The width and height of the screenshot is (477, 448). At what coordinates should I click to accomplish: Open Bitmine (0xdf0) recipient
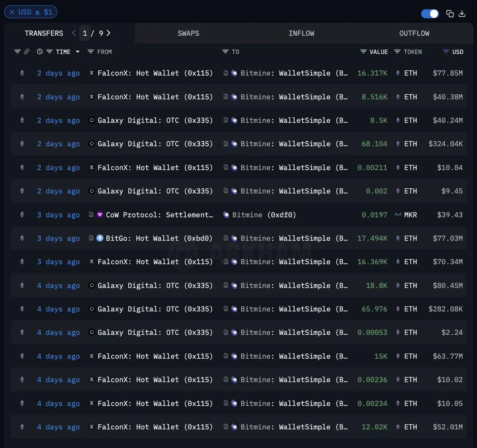tap(264, 215)
